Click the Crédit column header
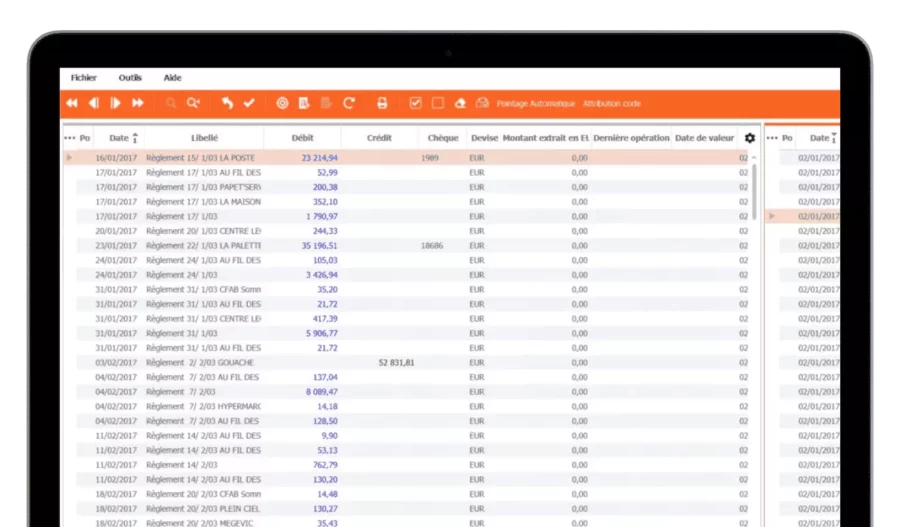The height and width of the screenshot is (527, 900). [379, 138]
